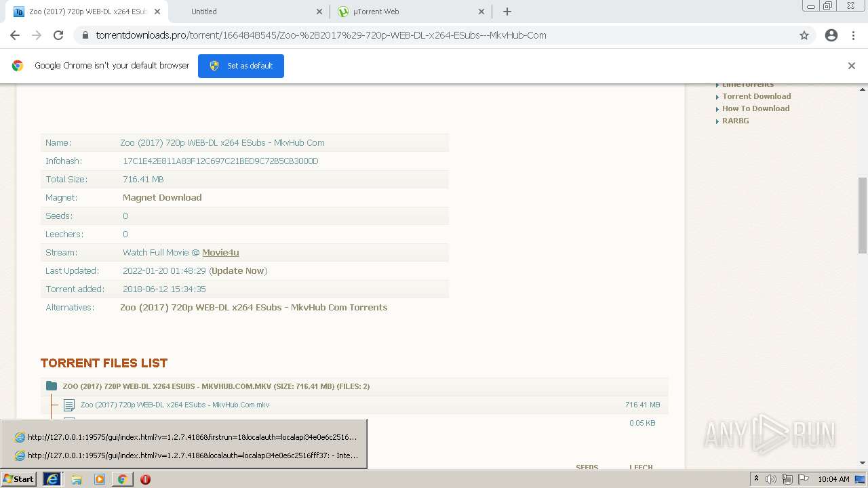Click the scrollbar up arrow
The image size is (868, 488).
tap(863, 89)
